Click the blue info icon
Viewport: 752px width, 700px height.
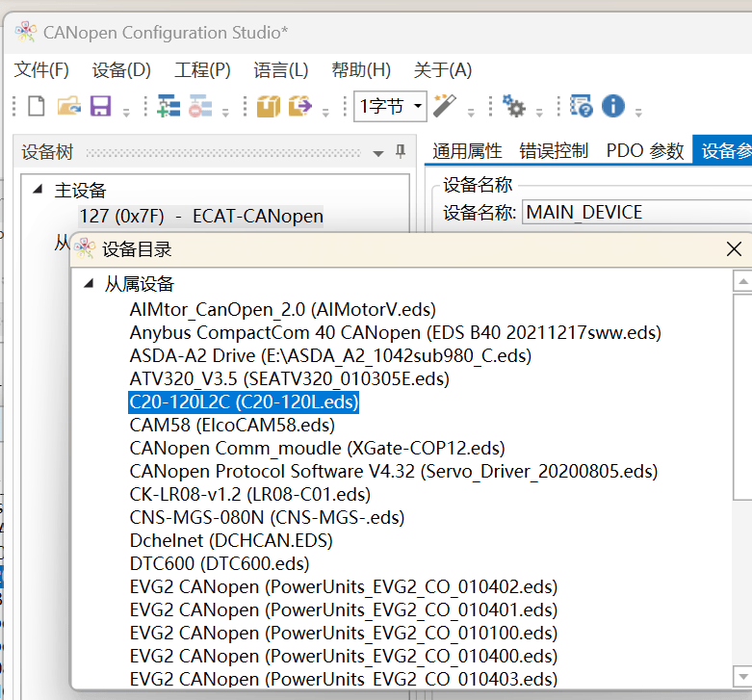point(613,106)
